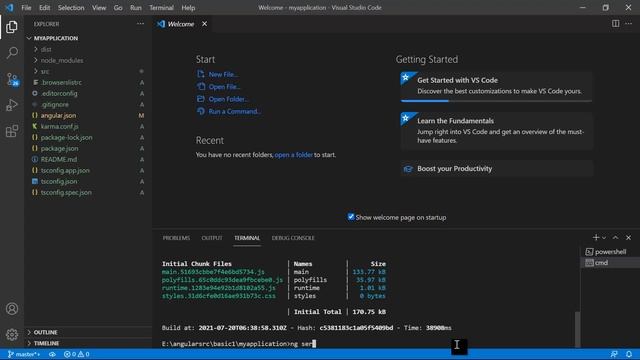
Task: Click the New File icon on Welcome
Action: [201, 74]
